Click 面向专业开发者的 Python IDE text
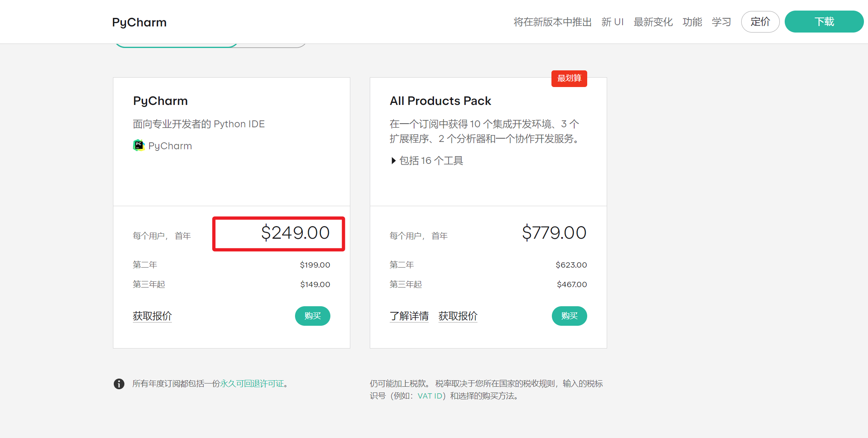This screenshot has height=438, width=868. [199, 124]
